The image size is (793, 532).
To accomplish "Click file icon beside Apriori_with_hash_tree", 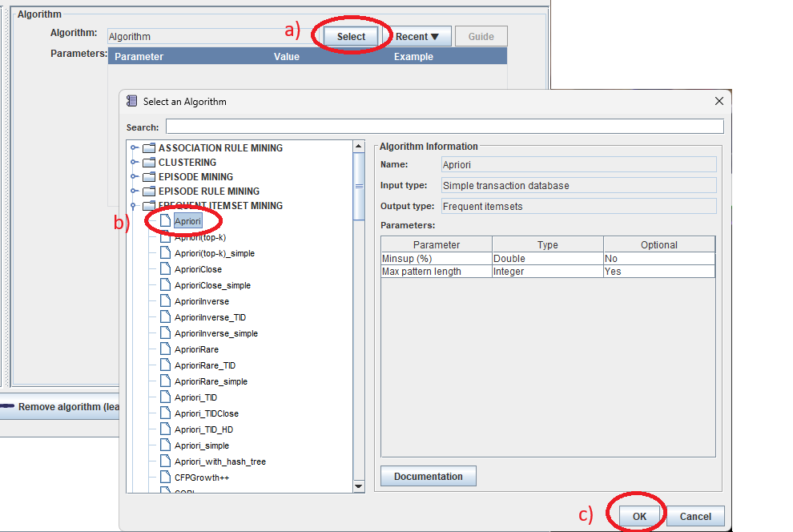I will click(165, 461).
